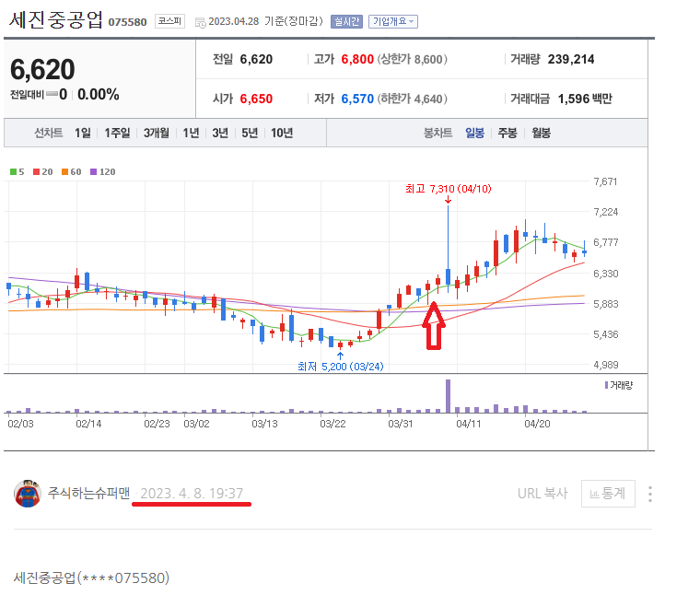Click the 세진중공업(****075580) post text
The width and height of the screenshot is (700, 595).
pyautogui.click(x=91, y=578)
